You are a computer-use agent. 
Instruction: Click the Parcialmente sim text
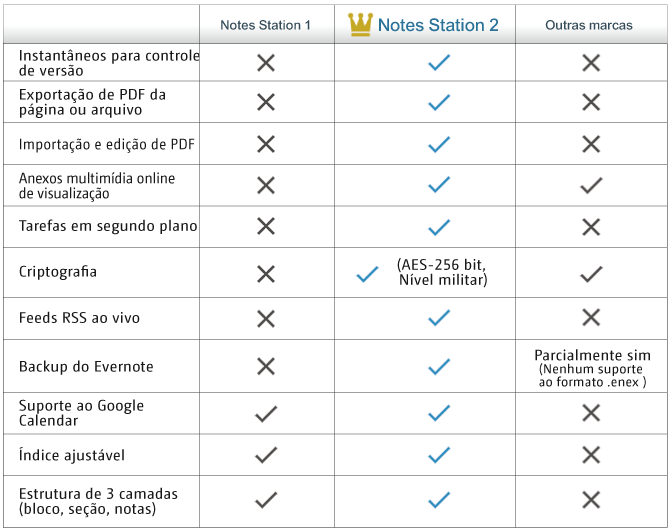592,355
